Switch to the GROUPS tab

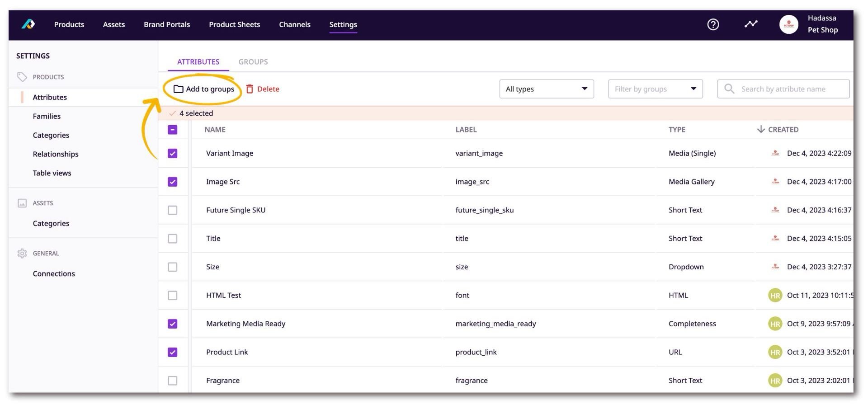[253, 61]
